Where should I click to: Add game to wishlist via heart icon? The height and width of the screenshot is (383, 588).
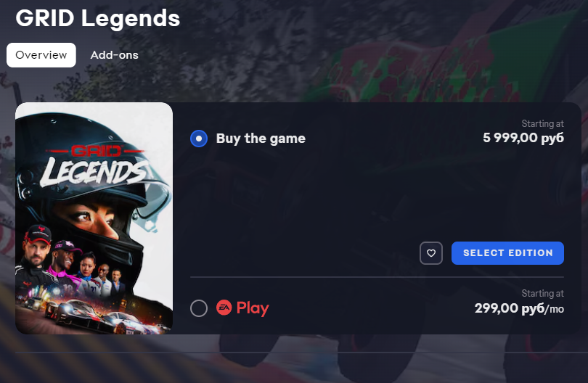[x=431, y=253]
